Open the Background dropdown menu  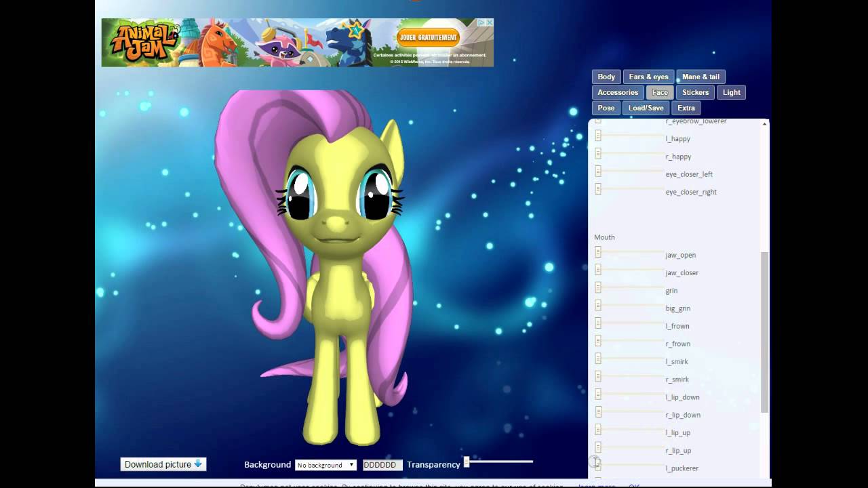click(x=325, y=465)
